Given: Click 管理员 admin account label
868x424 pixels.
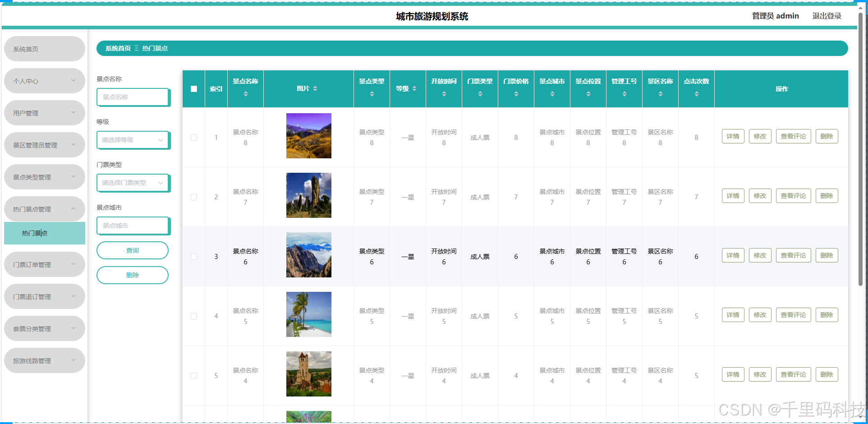Looking at the screenshot, I should click(776, 16).
